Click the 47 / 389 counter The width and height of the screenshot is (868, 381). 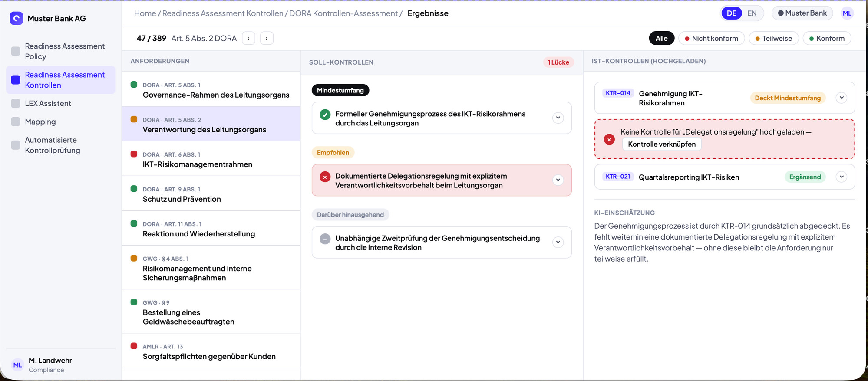(x=151, y=38)
